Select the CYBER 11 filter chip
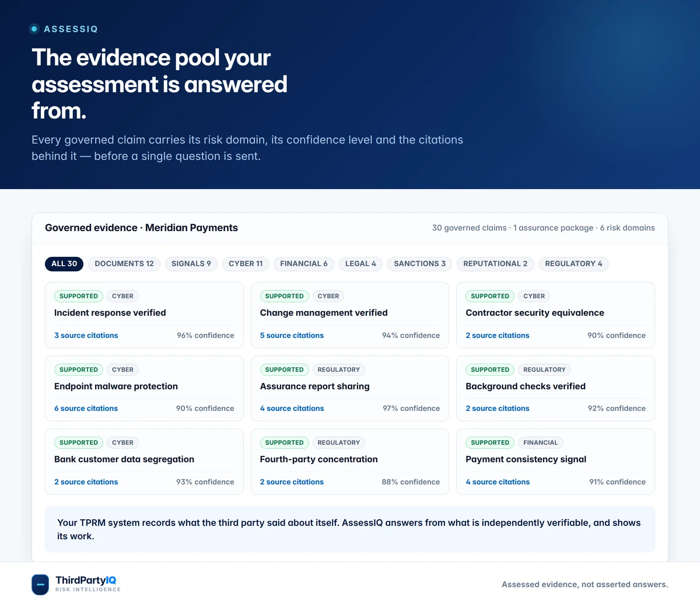 [x=246, y=264]
